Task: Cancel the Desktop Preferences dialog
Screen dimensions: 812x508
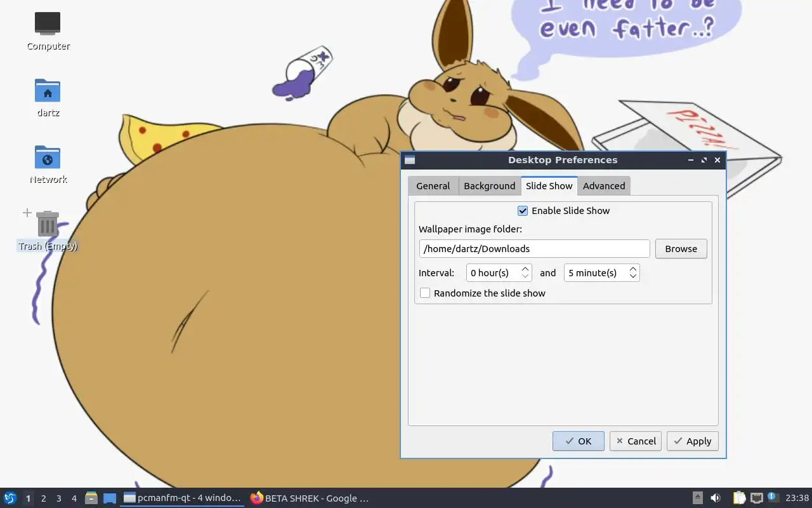Action: coord(636,441)
